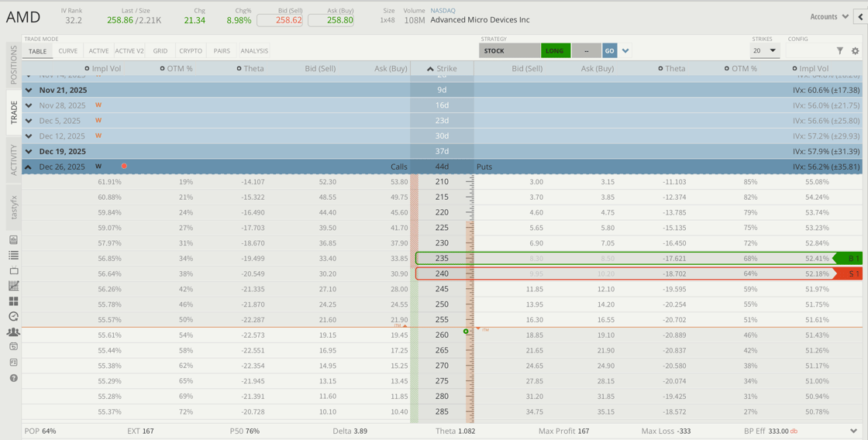This screenshot has height=440, width=868.
Task: Open the Strikes count dropdown
Action: click(x=765, y=51)
